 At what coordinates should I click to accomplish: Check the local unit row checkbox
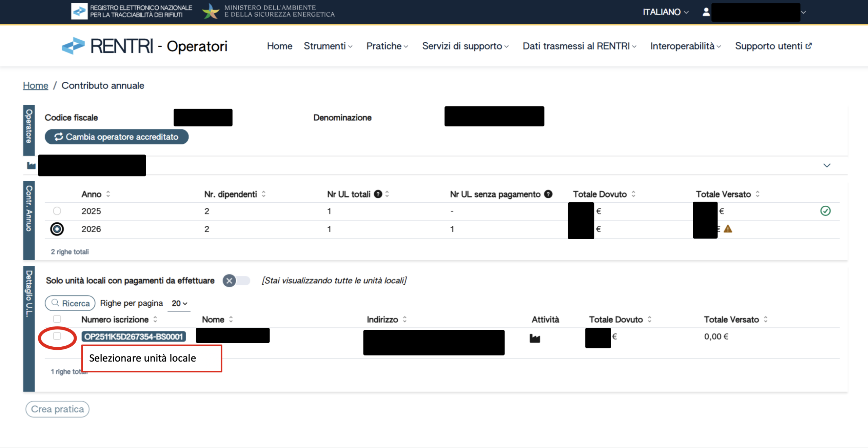pyautogui.click(x=57, y=336)
